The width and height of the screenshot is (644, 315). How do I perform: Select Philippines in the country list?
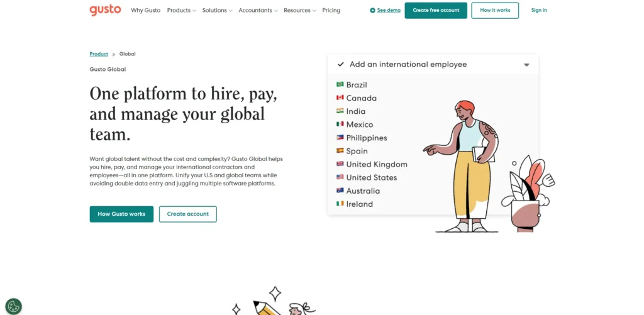[x=367, y=138]
